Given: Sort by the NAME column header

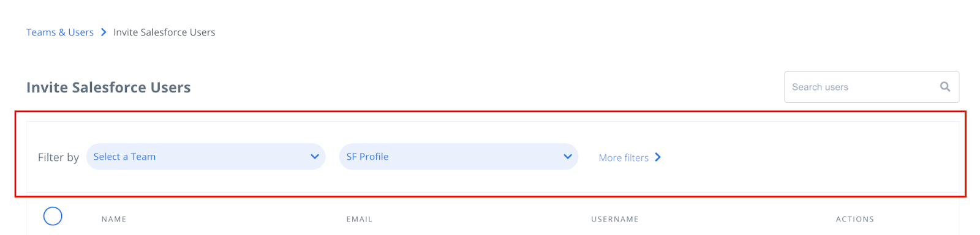Looking at the screenshot, I should [114, 219].
